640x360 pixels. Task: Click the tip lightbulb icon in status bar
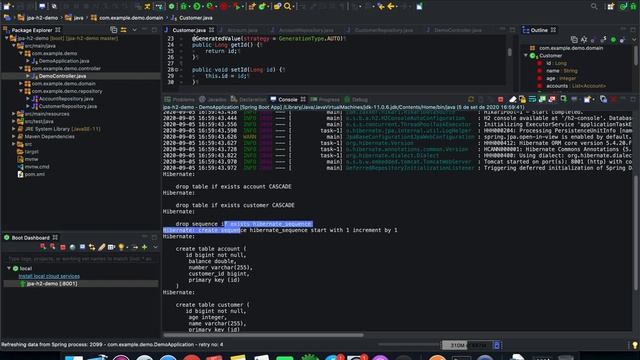[x=634, y=345]
